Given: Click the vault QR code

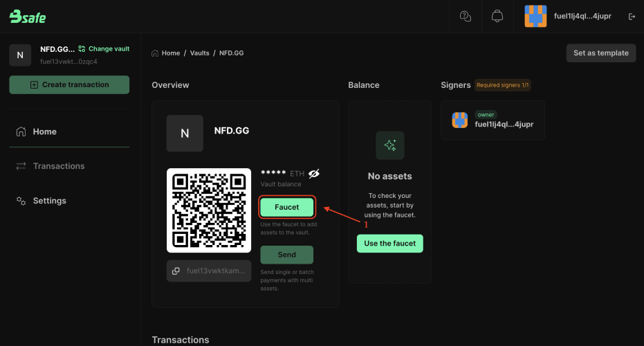Looking at the screenshot, I should [209, 210].
